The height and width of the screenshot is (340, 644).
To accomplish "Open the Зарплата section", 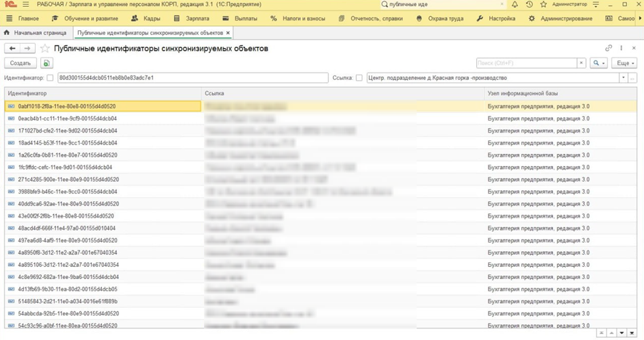I will [192, 18].
